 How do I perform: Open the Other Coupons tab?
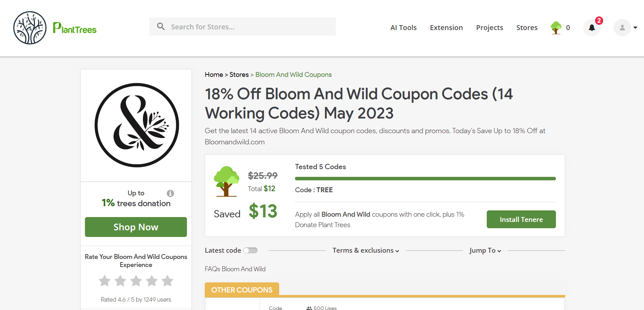coord(242,290)
